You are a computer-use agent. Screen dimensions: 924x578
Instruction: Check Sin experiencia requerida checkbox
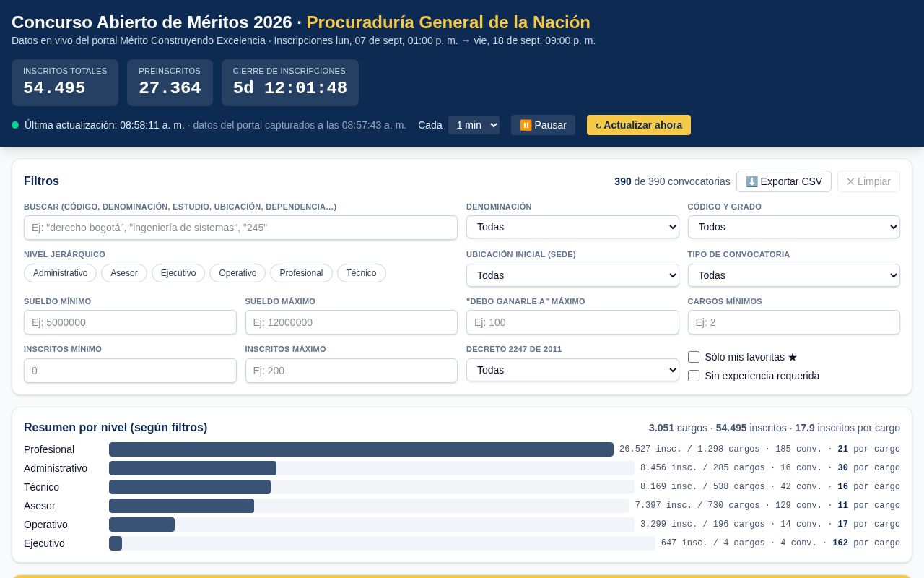point(694,376)
